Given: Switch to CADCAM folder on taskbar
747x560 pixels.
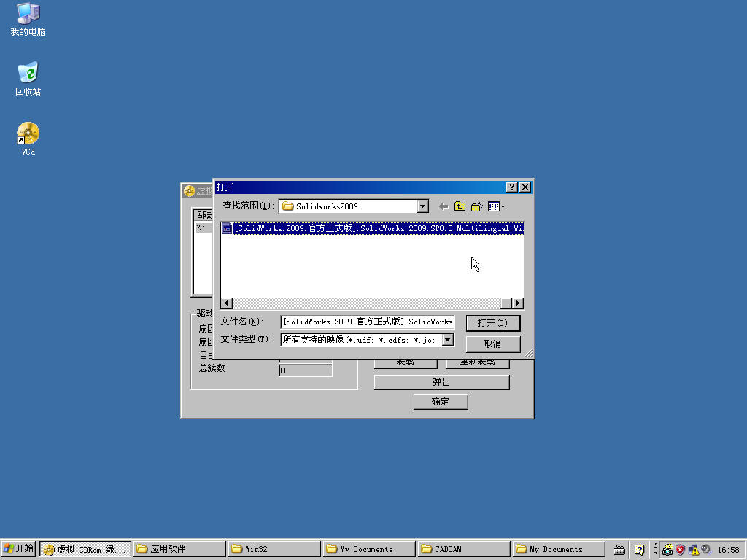Looking at the screenshot, I should click(463, 550).
